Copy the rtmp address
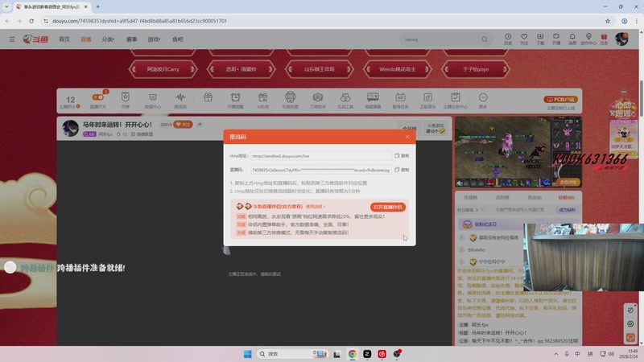644x362 pixels. tap(402, 156)
